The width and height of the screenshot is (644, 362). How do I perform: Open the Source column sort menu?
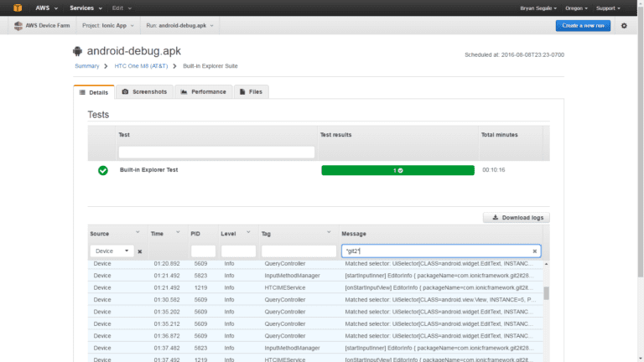(x=138, y=232)
